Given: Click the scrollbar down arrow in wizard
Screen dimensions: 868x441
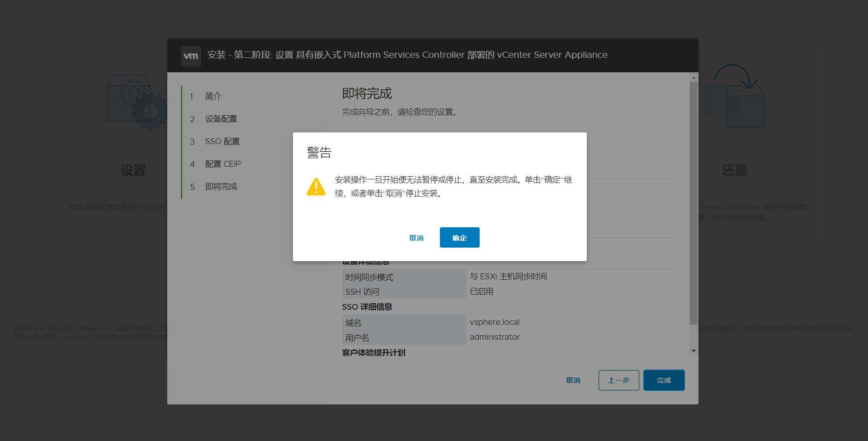Looking at the screenshot, I should pos(693,351).
